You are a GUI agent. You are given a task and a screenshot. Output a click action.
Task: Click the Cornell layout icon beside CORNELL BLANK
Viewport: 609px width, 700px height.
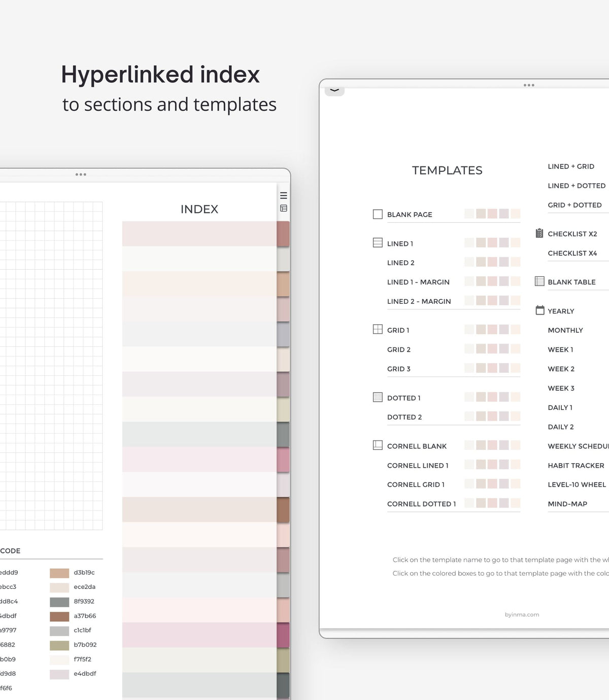(378, 445)
